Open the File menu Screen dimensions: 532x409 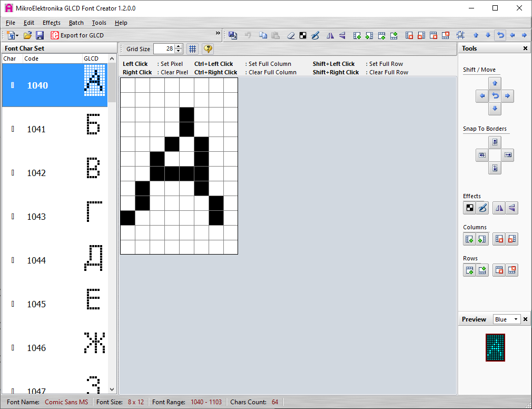11,23
